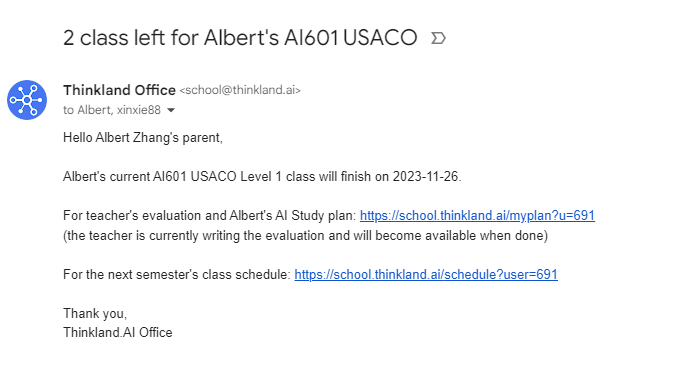The height and width of the screenshot is (365, 692).
Task: Click the greeting "Hello Albert Zhang's parent"
Action: [143, 138]
